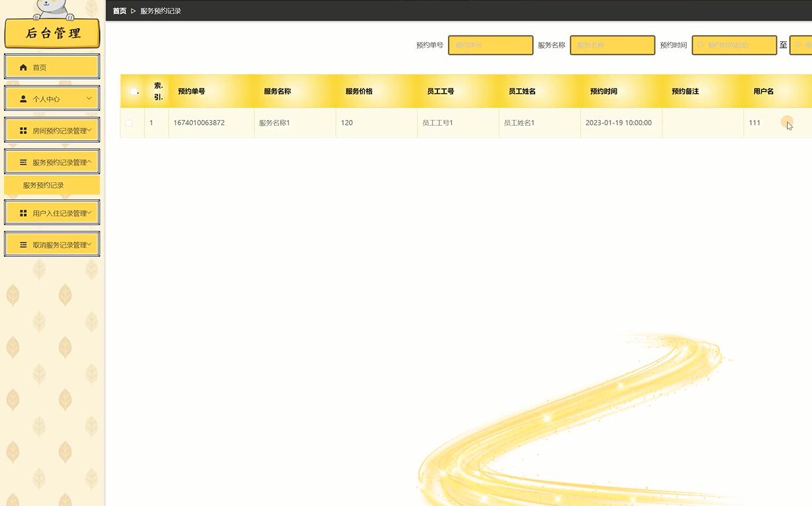
Task: Expand the 房间预约记录管理 chevron
Action: tap(89, 130)
